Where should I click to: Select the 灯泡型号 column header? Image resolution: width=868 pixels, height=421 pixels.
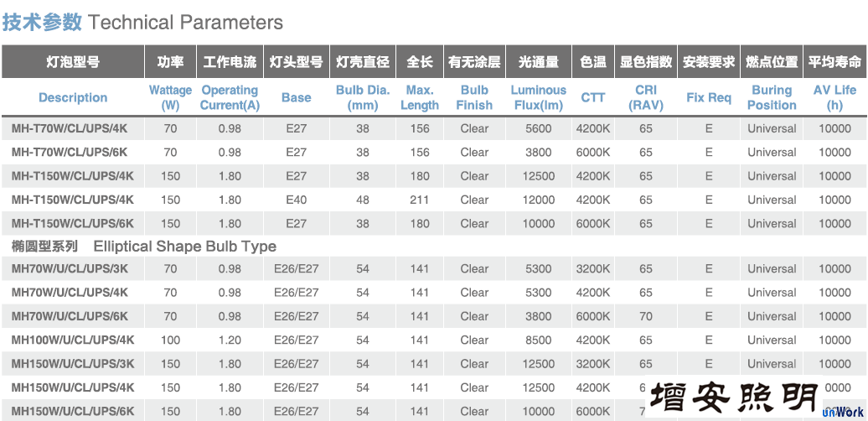click(x=73, y=62)
